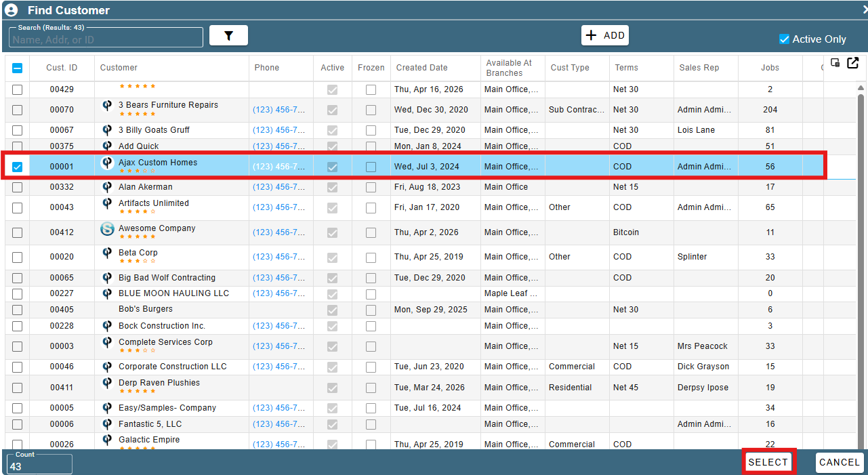Select the Ajax Custom Homes customer name
The height and width of the screenshot is (475, 868).
[x=158, y=163]
